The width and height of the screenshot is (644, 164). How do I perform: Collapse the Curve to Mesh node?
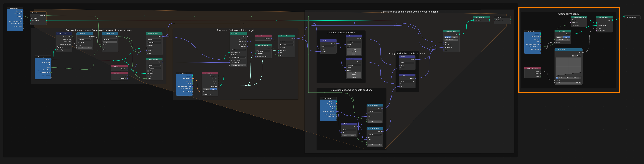[598, 17]
